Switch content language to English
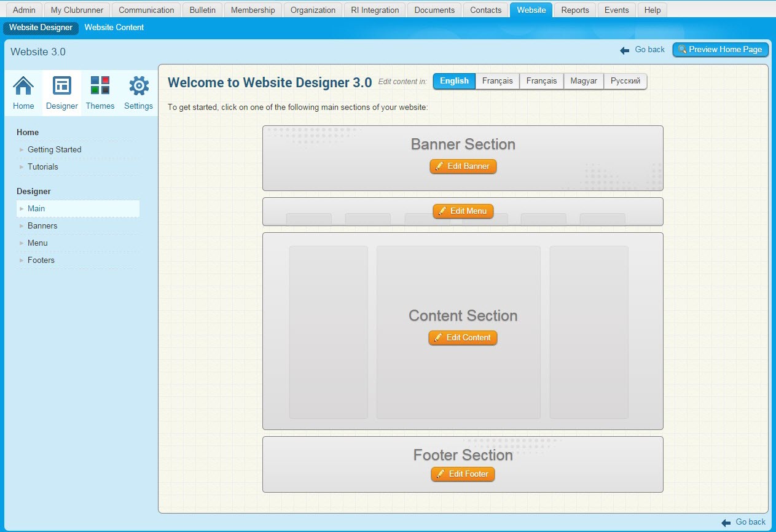The width and height of the screenshot is (776, 532). (x=454, y=81)
